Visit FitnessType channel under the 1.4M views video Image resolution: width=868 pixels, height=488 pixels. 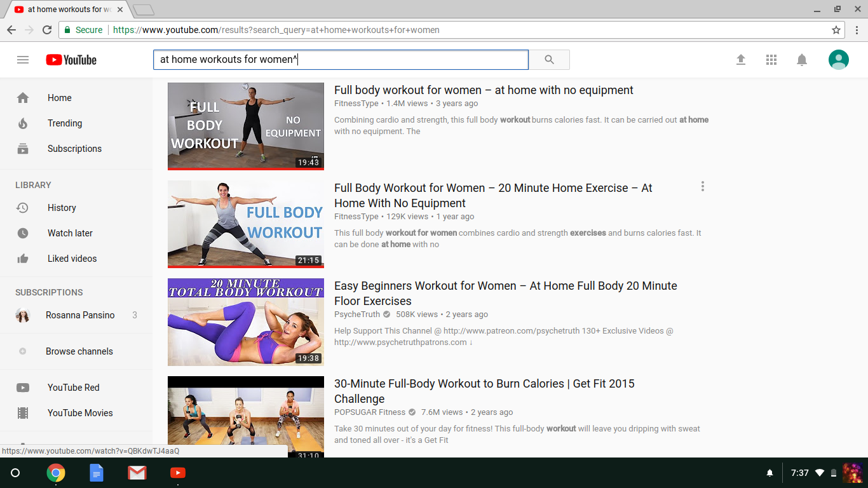pos(356,104)
